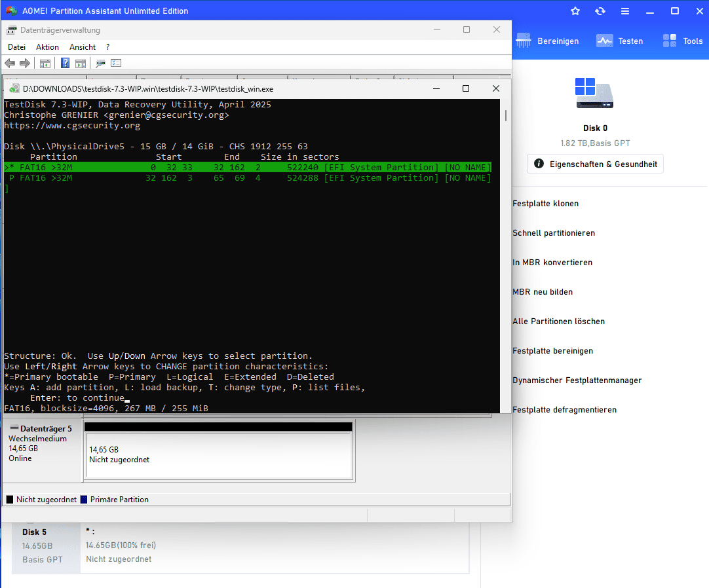The width and height of the screenshot is (709, 588).
Task: Click the Tools grid icon
Action: pyautogui.click(x=670, y=41)
